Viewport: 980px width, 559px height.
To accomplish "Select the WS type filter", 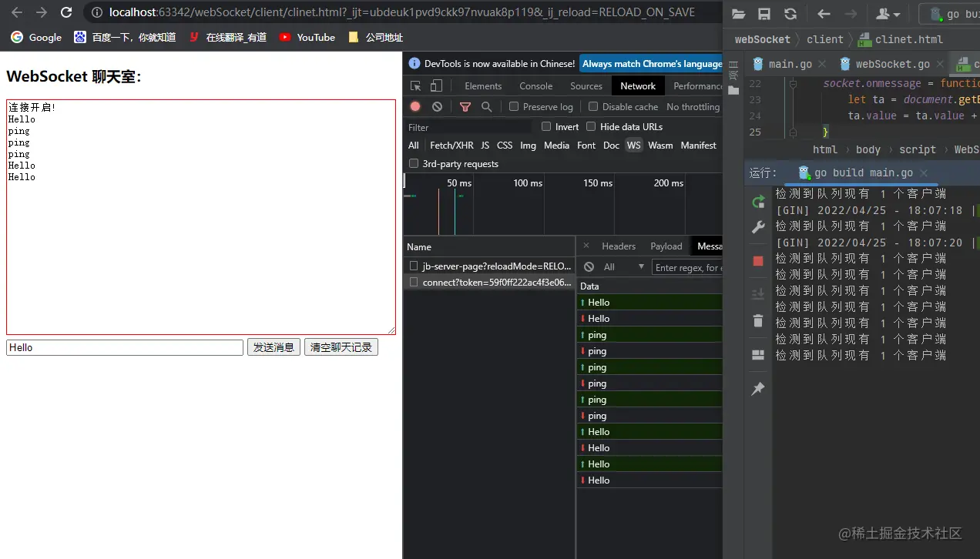I will (633, 146).
